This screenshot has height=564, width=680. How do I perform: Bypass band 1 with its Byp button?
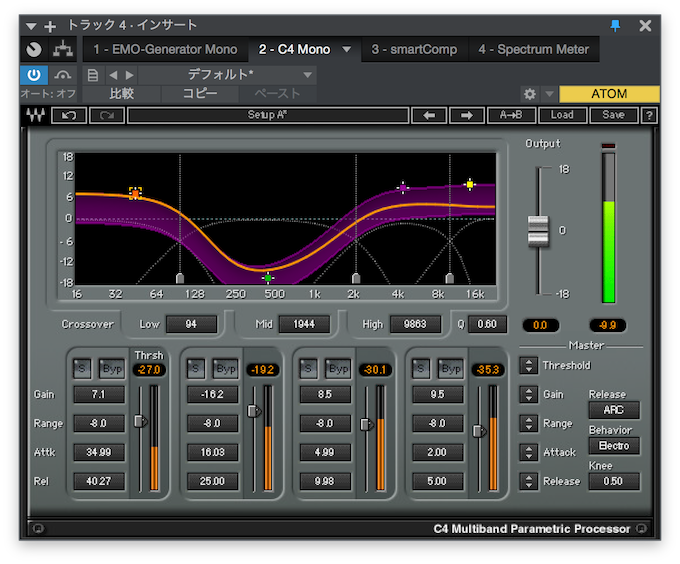point(112,369)
